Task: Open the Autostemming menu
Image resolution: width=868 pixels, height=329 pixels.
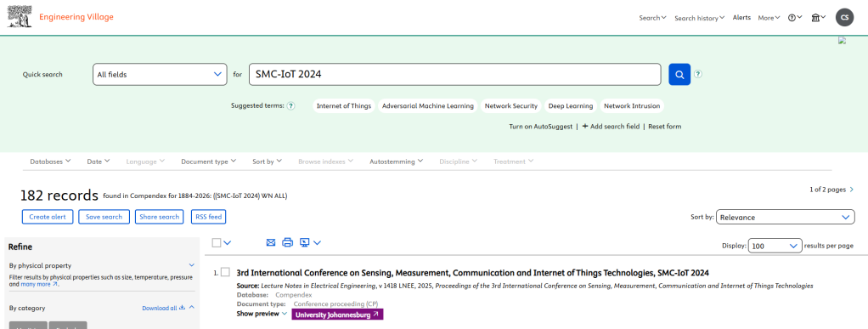Action: click(x=397, y=162)
